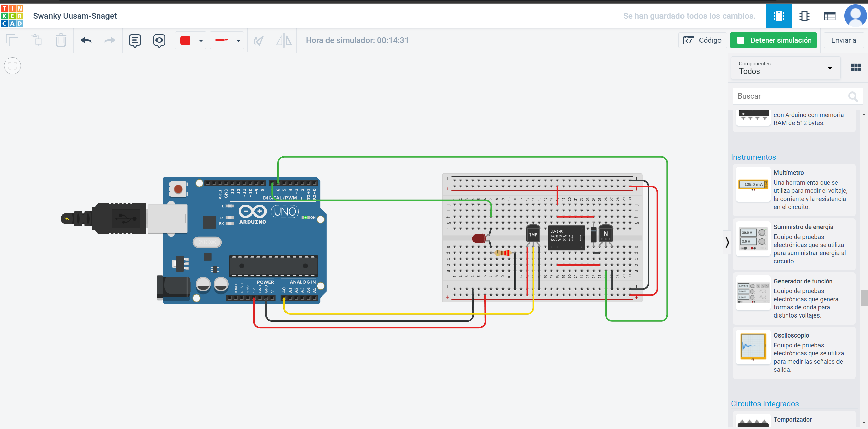The height and width of the screenshot is (429, 868).
Task: Click the user profile avatar
Action: tap(855, 16)
